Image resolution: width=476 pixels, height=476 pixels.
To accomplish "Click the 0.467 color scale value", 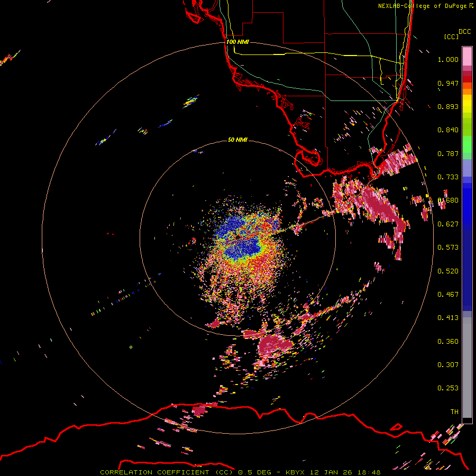I will point(448,295).
